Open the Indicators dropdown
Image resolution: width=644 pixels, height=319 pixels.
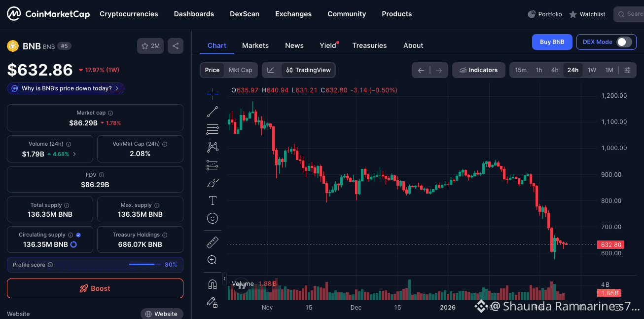(x=478, y=70)
